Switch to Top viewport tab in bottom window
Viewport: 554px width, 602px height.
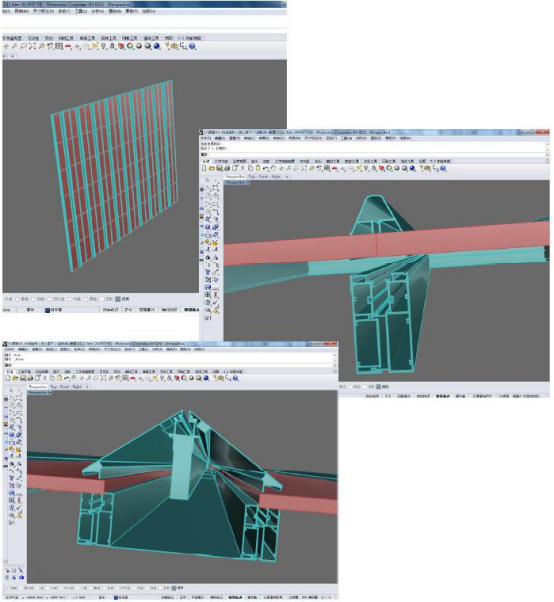[x=53, y=387]
